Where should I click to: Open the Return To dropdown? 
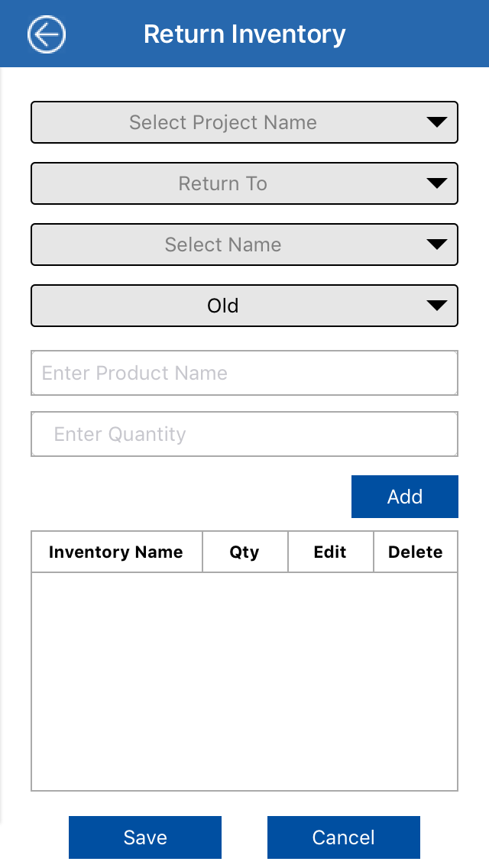pyautogui.click(x=223, y=183)
